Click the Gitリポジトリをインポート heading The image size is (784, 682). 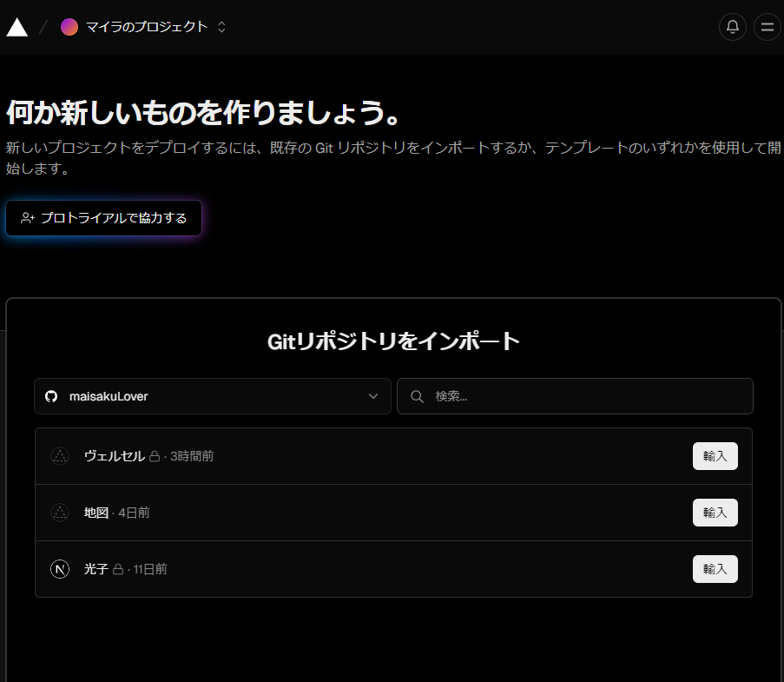click(x=393, y=341)
